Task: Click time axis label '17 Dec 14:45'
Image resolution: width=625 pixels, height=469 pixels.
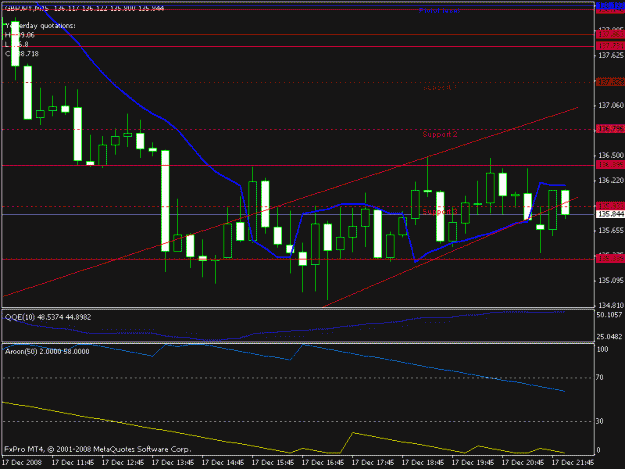Action: coord(223,462)
